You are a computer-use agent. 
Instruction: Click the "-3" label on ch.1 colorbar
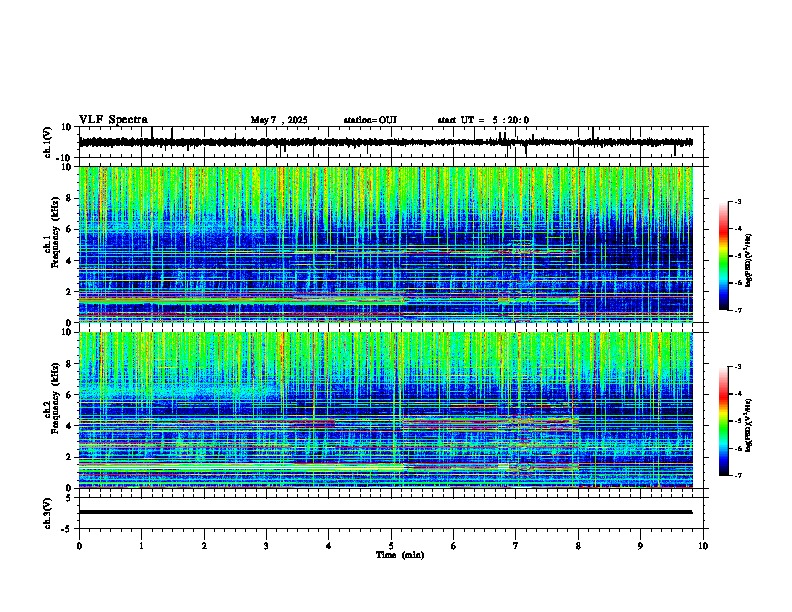pos(738,201)
